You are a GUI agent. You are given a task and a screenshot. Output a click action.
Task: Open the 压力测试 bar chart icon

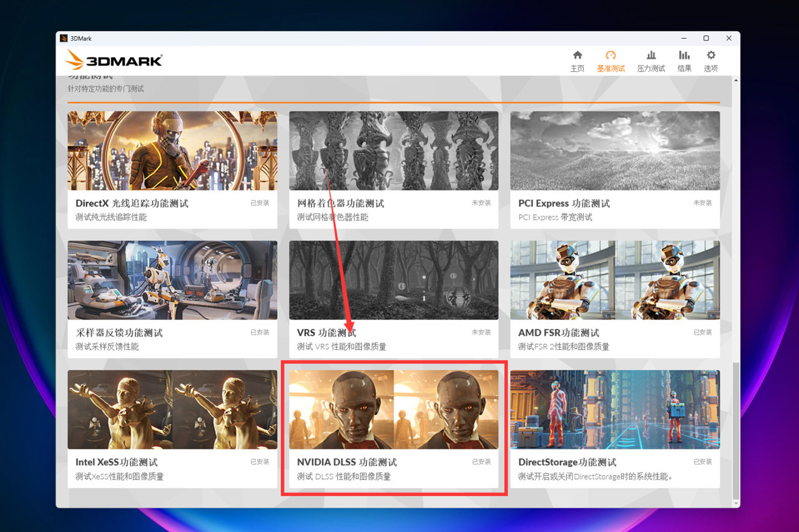coord(651,56)
